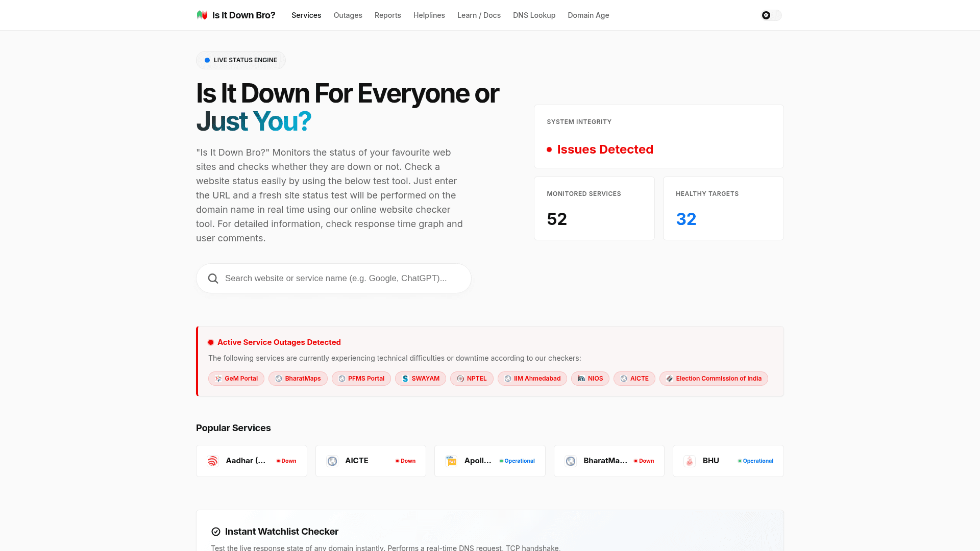Click the Aadhar fingerprint icon

tap(213, 461)
